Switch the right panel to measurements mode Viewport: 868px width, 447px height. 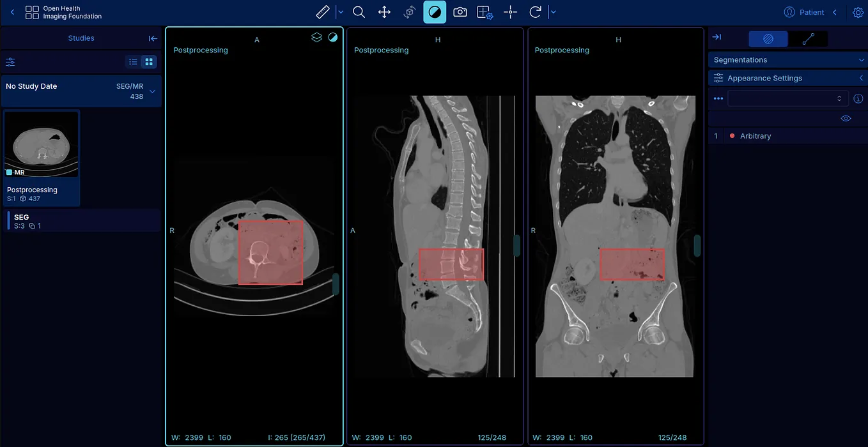point(808,38)
